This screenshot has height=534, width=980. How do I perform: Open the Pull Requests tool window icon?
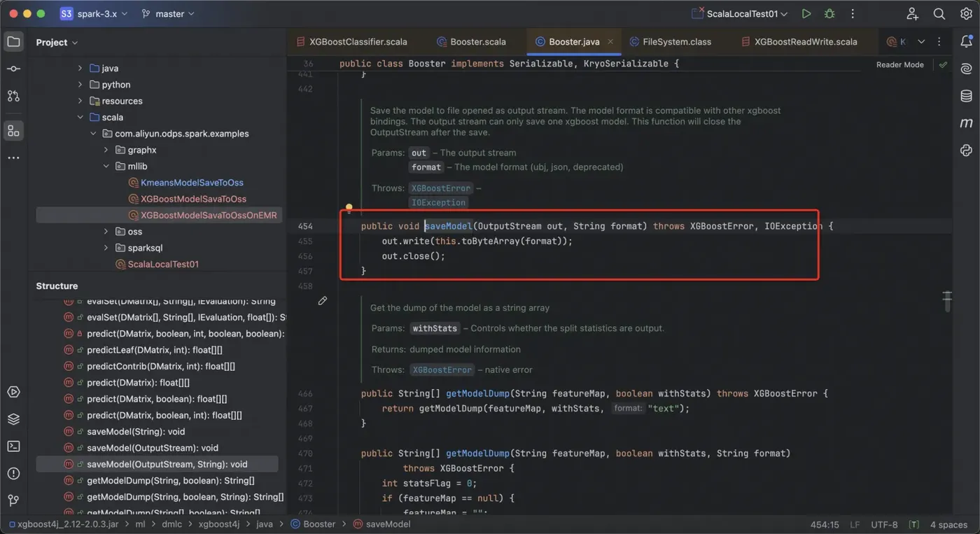[x=13, y=96]
